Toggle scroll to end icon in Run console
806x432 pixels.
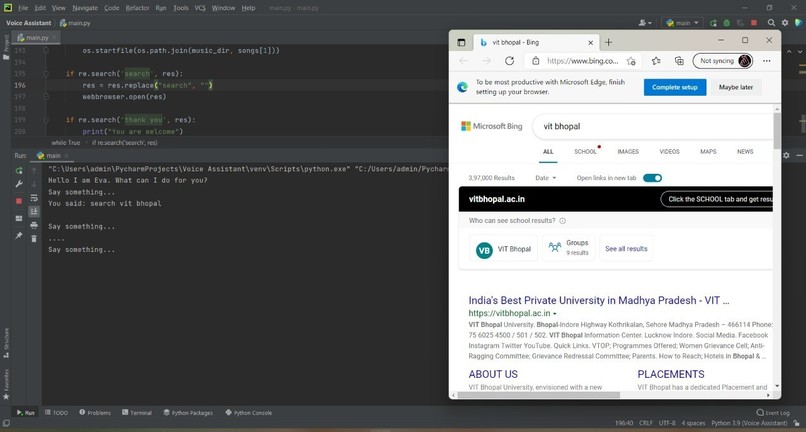(x=34, y=211)
